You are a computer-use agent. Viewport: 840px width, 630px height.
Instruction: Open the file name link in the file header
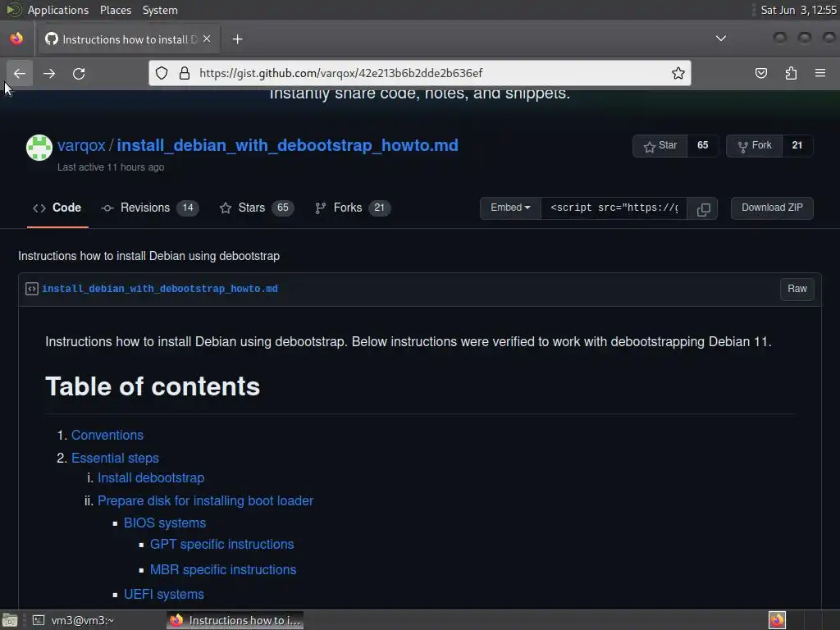tap(160, 289)
